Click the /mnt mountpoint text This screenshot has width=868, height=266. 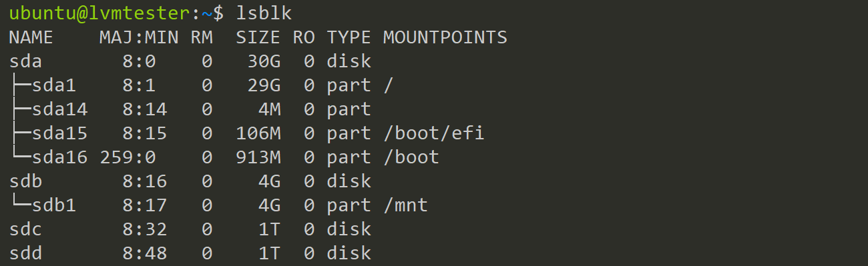[x=405, y=205]
